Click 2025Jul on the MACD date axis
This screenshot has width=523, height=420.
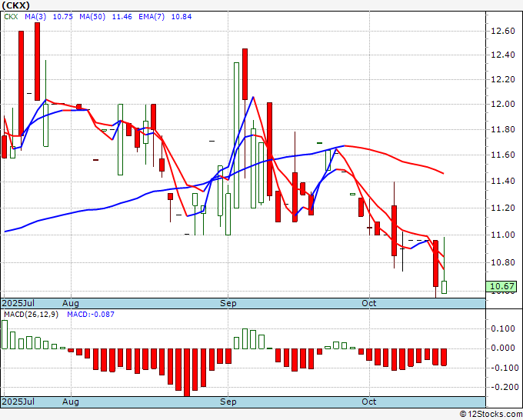point(18,402)
